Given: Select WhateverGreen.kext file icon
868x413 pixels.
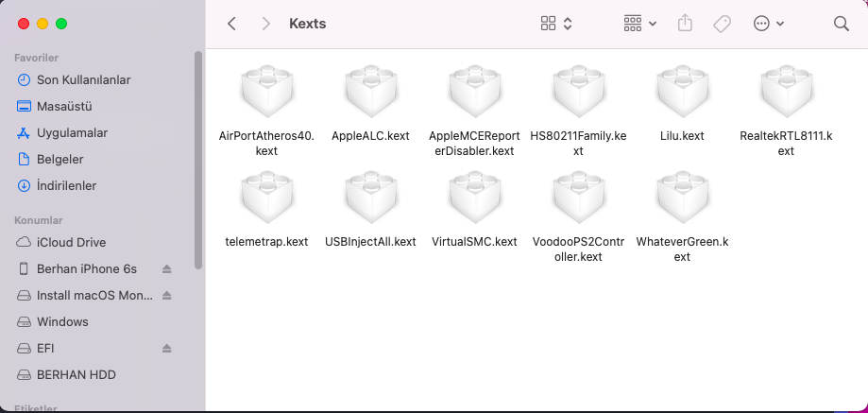Looking at the screenshot, I should coord(682,198).
